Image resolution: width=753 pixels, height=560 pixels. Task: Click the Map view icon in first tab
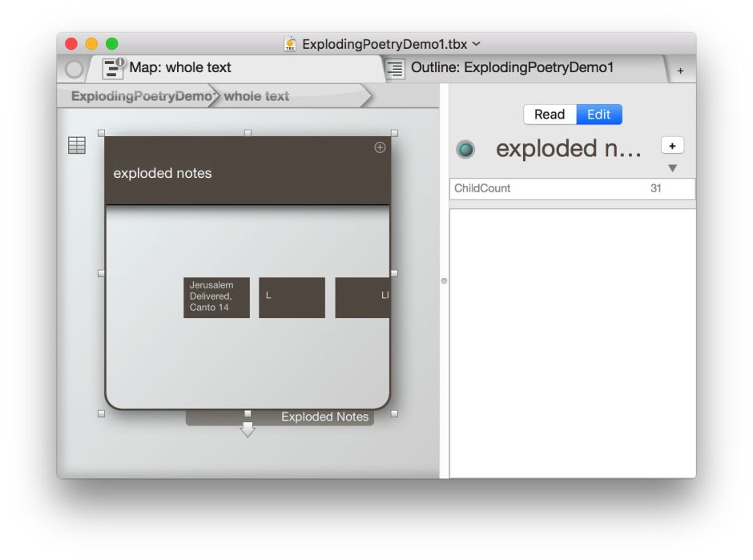(x=113, y=69)
